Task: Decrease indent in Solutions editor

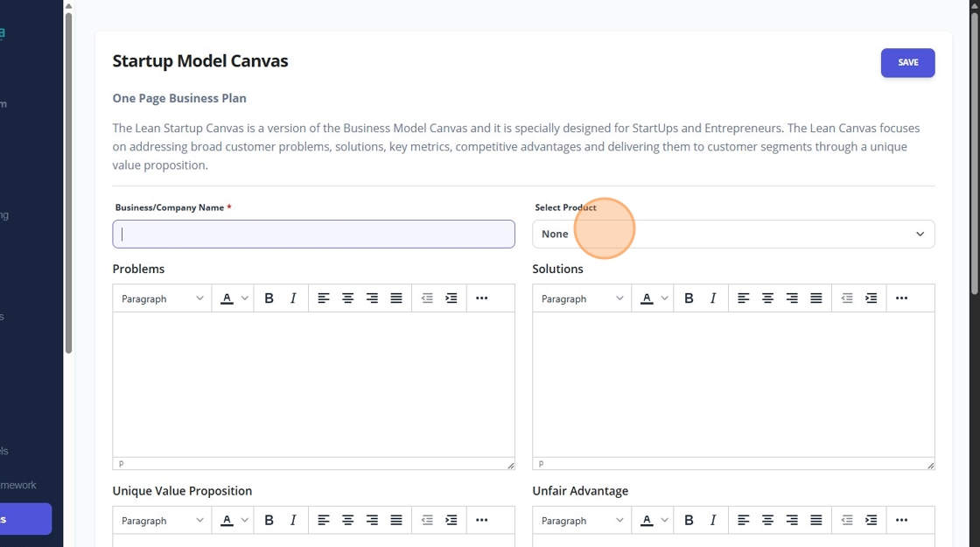Action: pyautogui.click(x=847, y=298)
